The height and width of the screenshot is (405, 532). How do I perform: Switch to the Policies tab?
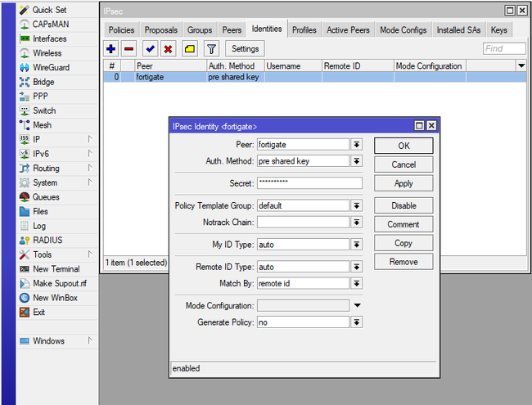coord(121,30)
